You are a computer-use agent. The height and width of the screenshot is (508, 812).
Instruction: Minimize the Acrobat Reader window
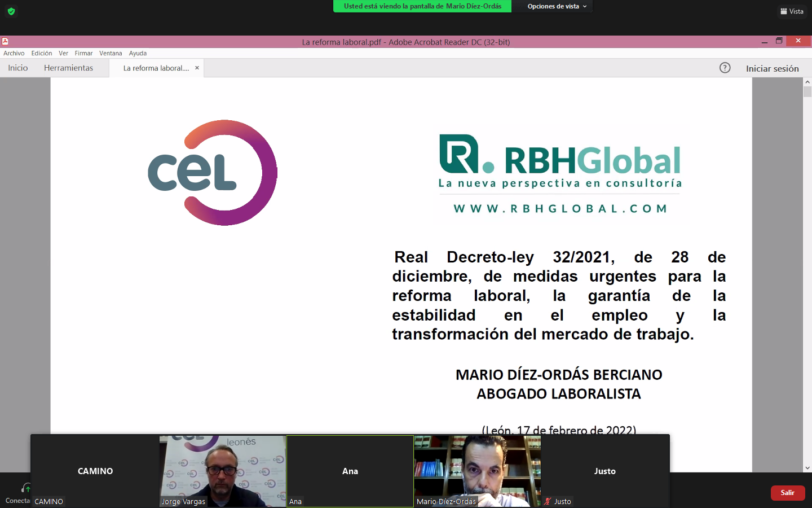pyautogui.click(x=765, y=41)
